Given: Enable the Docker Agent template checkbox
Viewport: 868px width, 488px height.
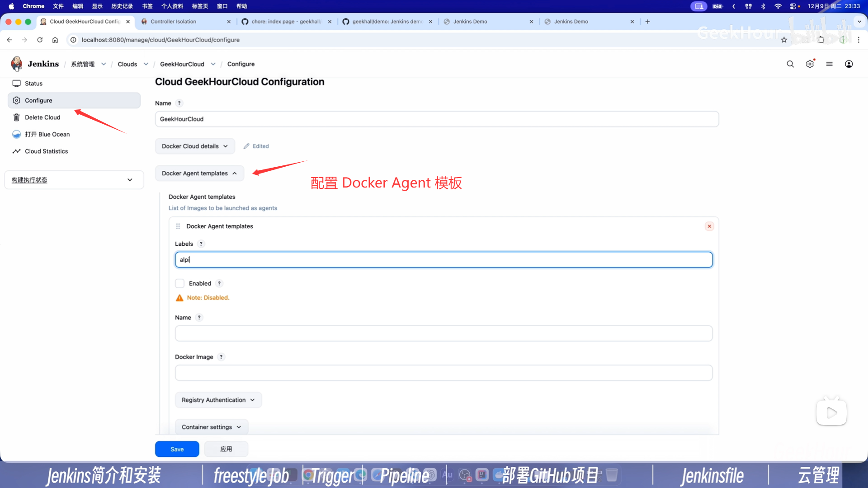Looking at the screenshot, I should 179,283.
